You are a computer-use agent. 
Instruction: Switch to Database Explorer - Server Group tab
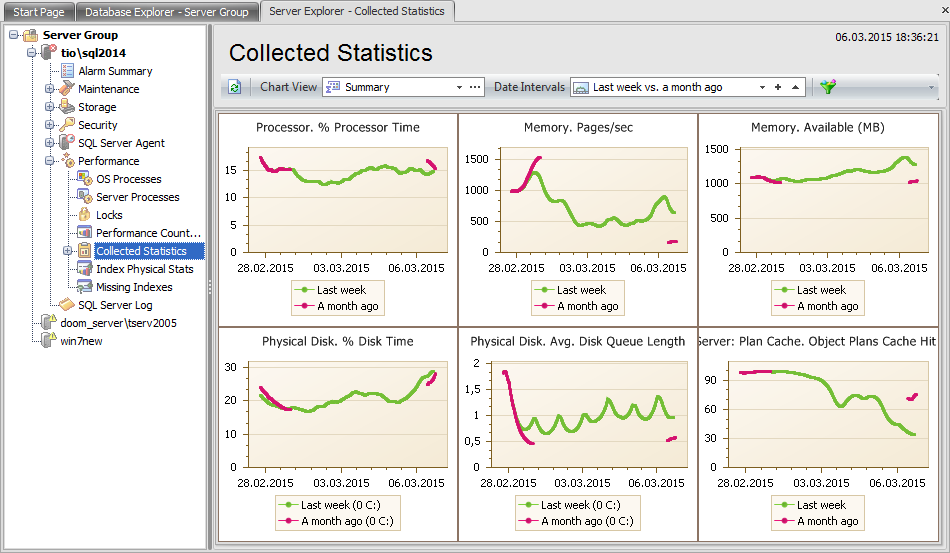point(167,12)
